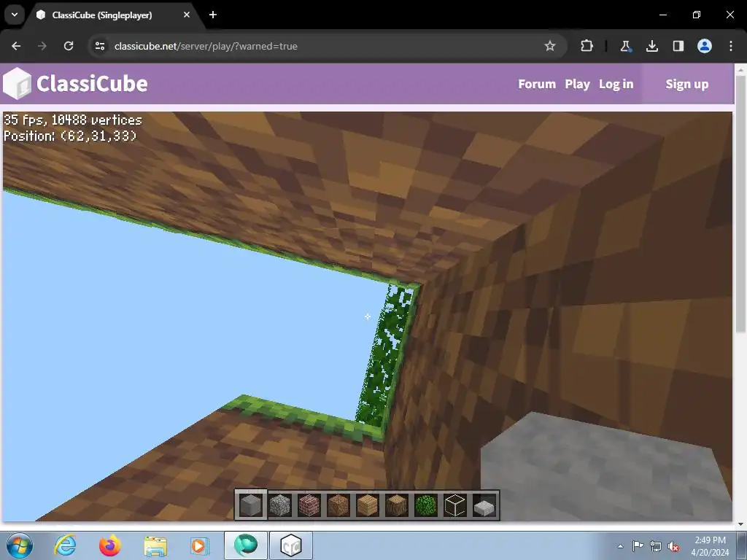Toggle the browser side panel
This screenshot has width=747, height=560.
[x=678, y=46]
